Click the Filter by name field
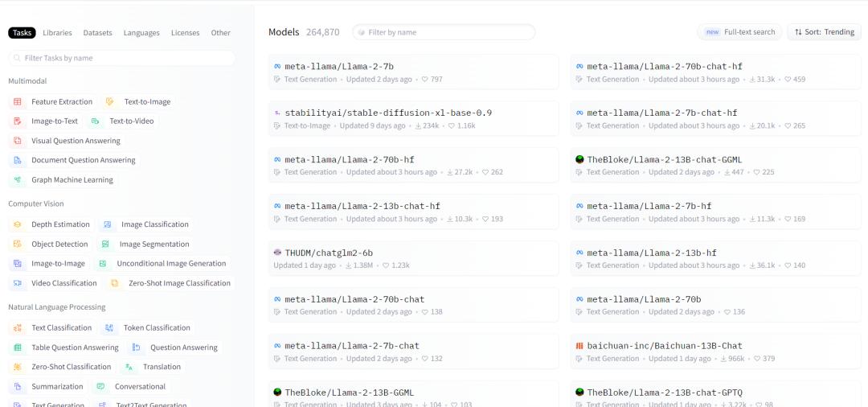868x407 pixels. (x=444, y=32)
